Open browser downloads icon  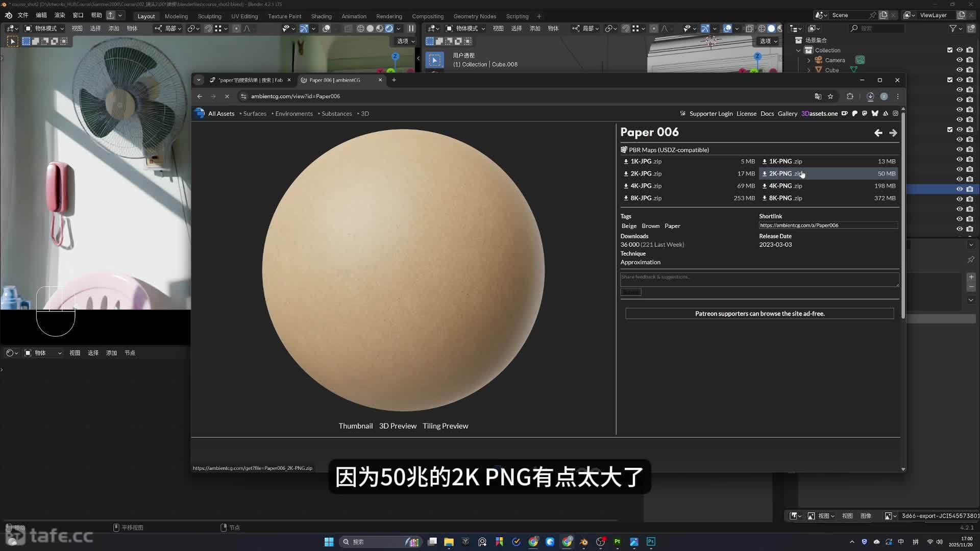870,96
